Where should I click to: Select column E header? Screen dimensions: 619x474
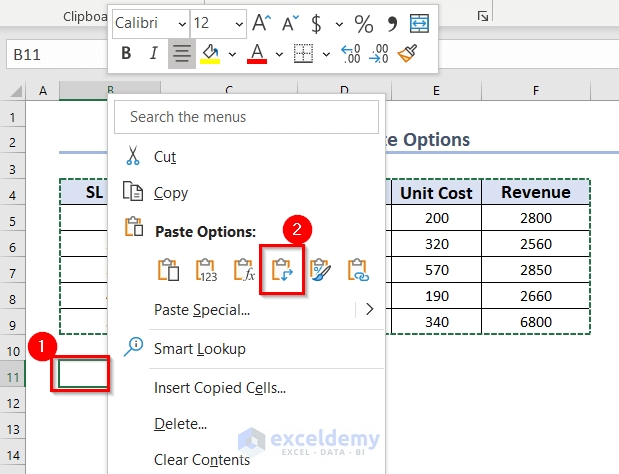tap(436, 91)
